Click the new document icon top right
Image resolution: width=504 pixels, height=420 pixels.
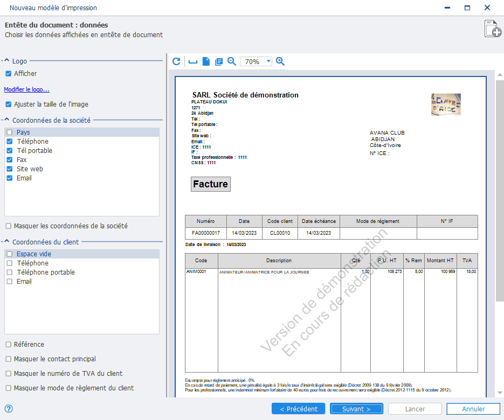[x=493, y=29]
